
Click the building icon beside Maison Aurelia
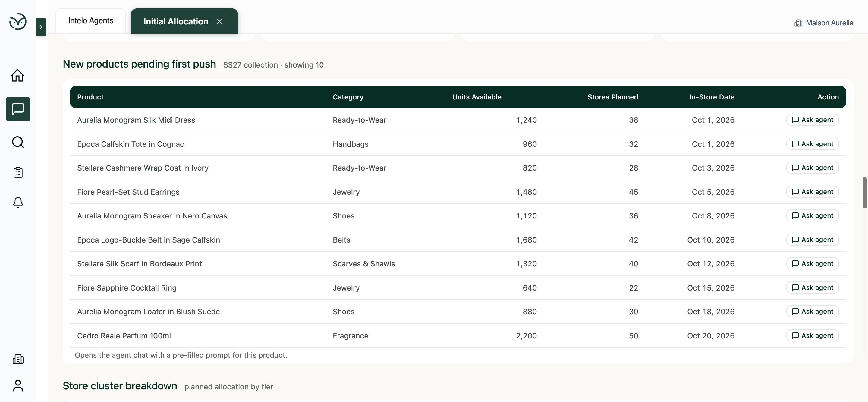798,23
